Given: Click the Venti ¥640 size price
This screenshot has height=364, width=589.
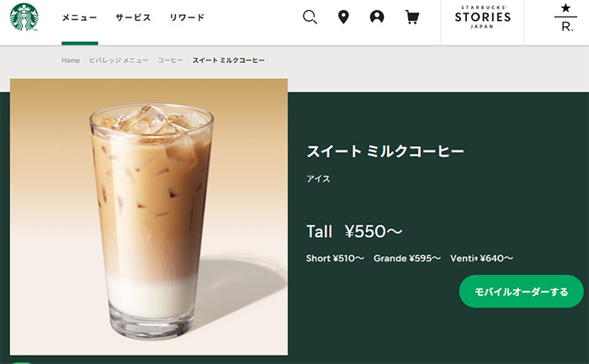Looking at the screenshot, I should (x=481, y=258).
